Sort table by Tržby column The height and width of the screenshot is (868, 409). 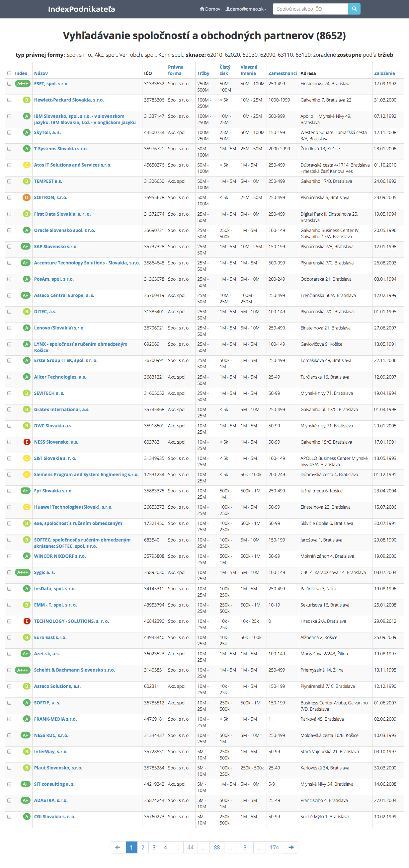click(x=203, y=73)
